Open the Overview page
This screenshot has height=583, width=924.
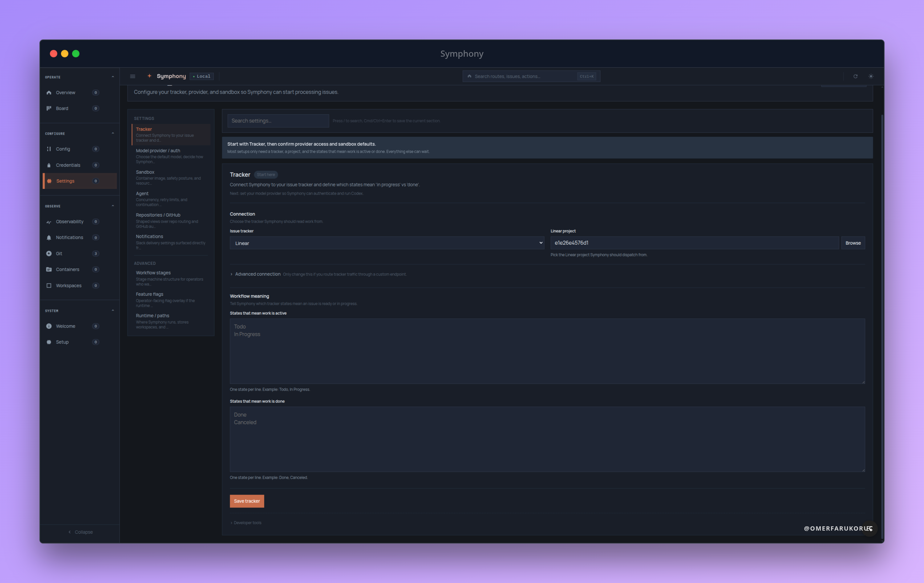click(x=79, y=92)
